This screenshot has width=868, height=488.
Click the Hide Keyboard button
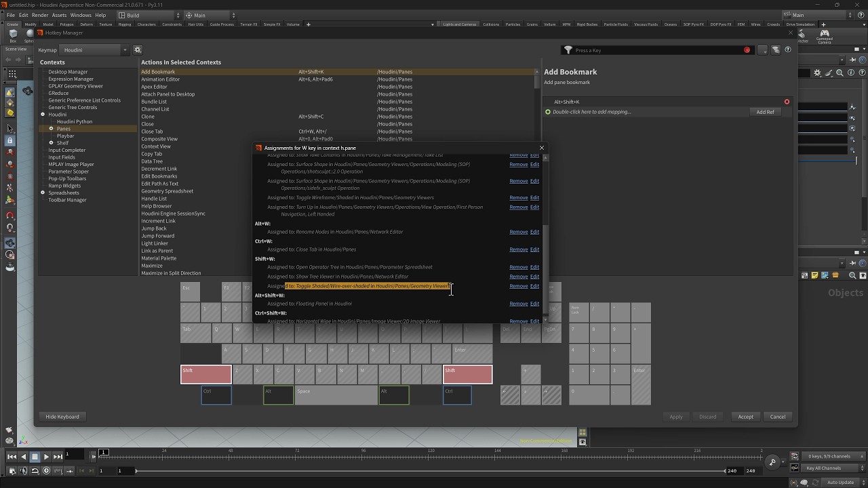(62, 417)
